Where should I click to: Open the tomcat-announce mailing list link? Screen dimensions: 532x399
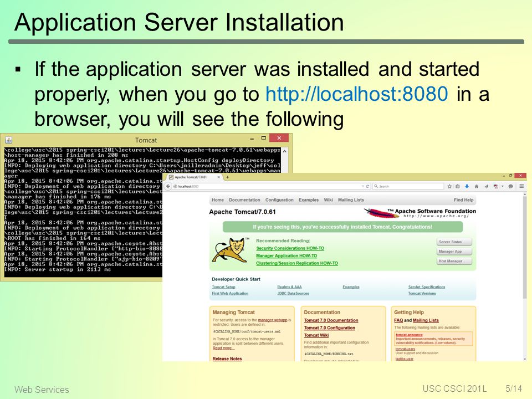pyautogui.click(x=409, y=335)
